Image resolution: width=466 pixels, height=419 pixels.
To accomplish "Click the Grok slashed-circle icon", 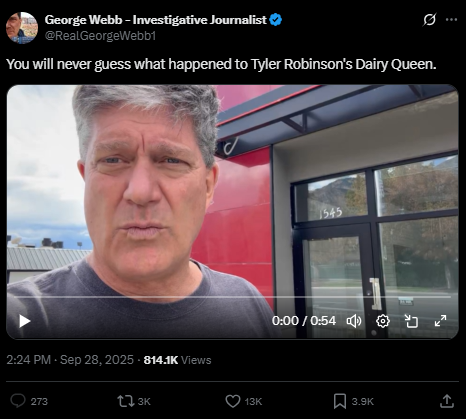I will coord(430,20).
